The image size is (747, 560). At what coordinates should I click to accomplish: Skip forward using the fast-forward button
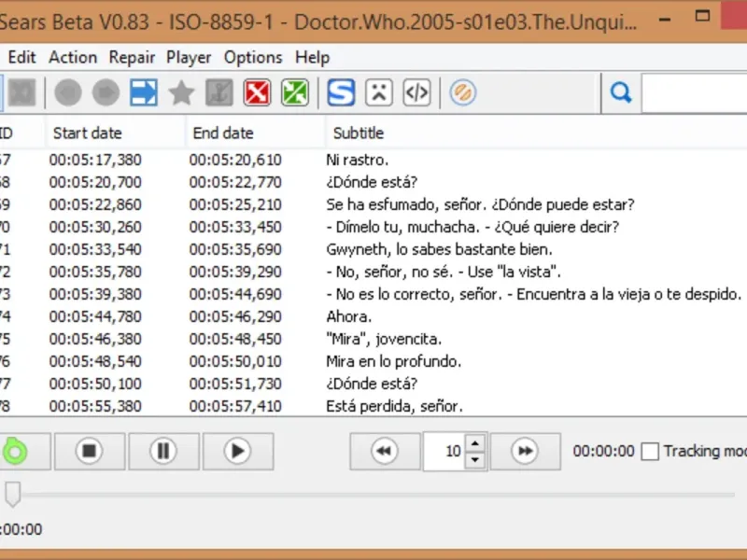coord(526,451)
